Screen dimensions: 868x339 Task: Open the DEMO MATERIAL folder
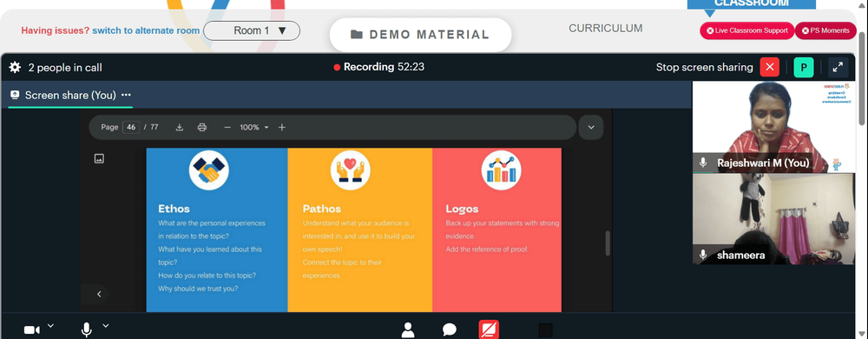420,35
